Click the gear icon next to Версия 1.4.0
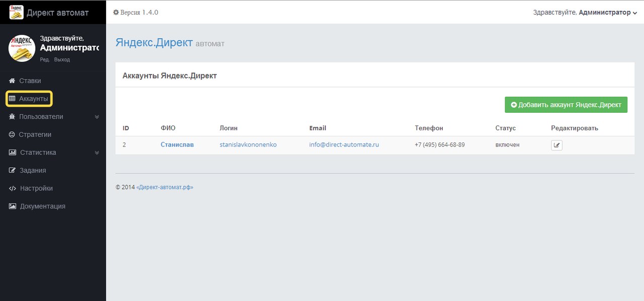Viewport: 644px width, 301px height. point(116,12)
